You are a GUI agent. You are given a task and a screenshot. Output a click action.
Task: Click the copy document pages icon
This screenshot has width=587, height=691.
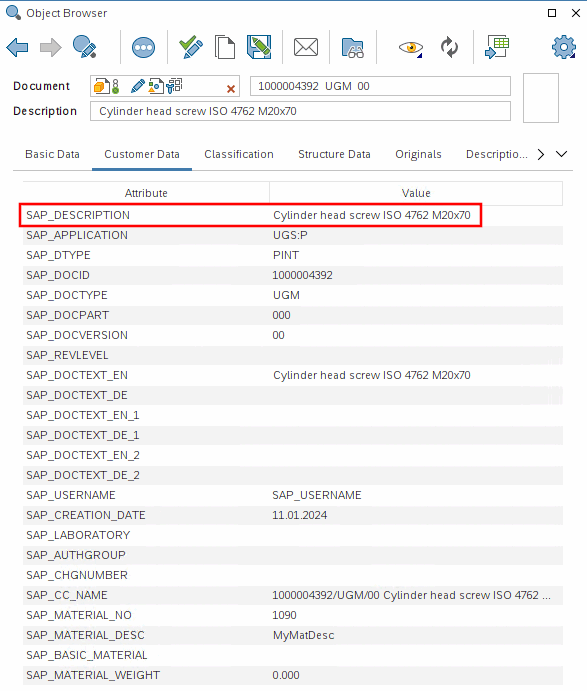pyautogui.click(x=225, y=47)
